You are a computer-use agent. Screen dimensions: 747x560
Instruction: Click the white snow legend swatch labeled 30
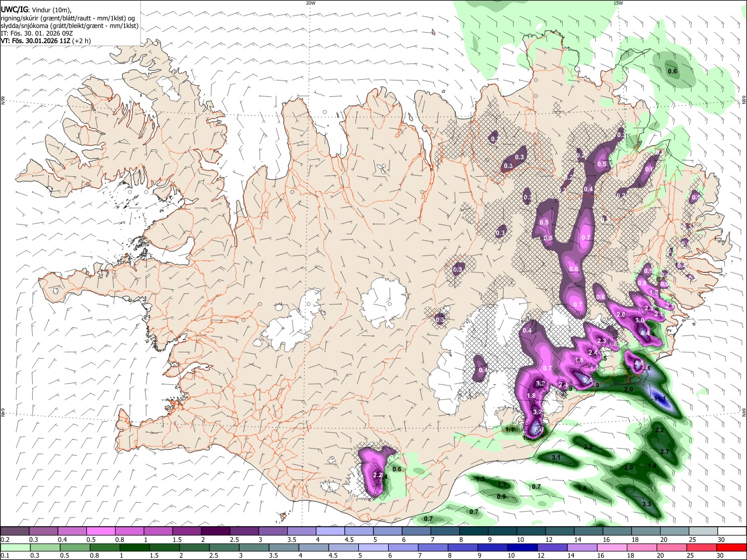click(x=732, y=531)
